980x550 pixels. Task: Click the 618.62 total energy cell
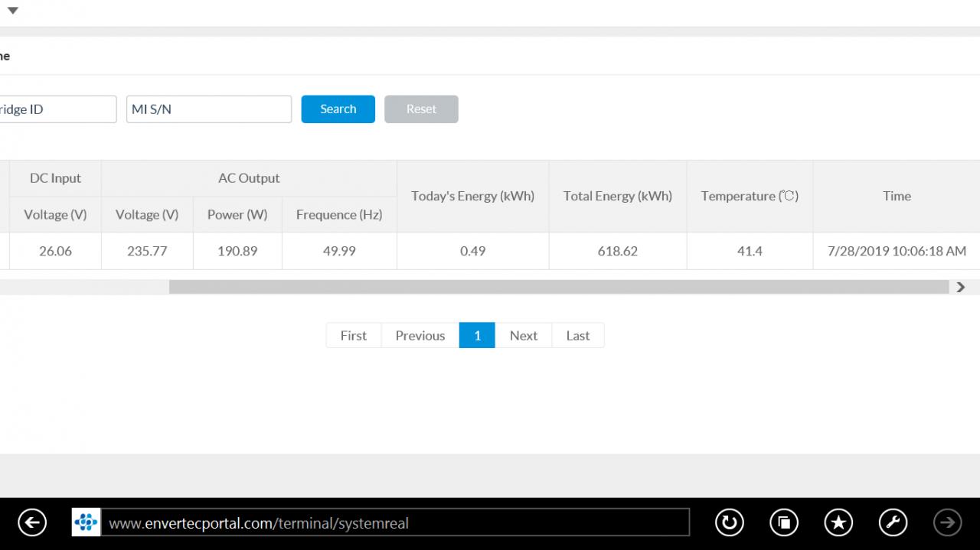click(618, 251)
